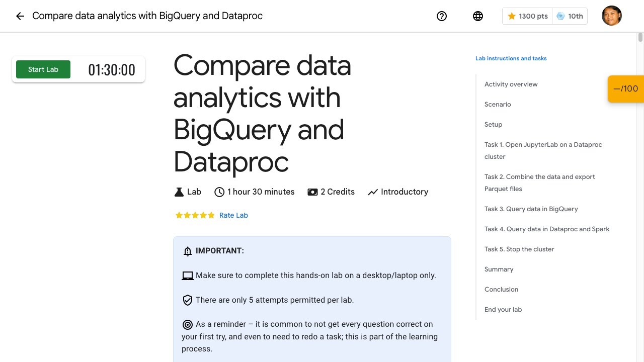
Task: Click the five-star rating icons
Action: tap(195, 215)
